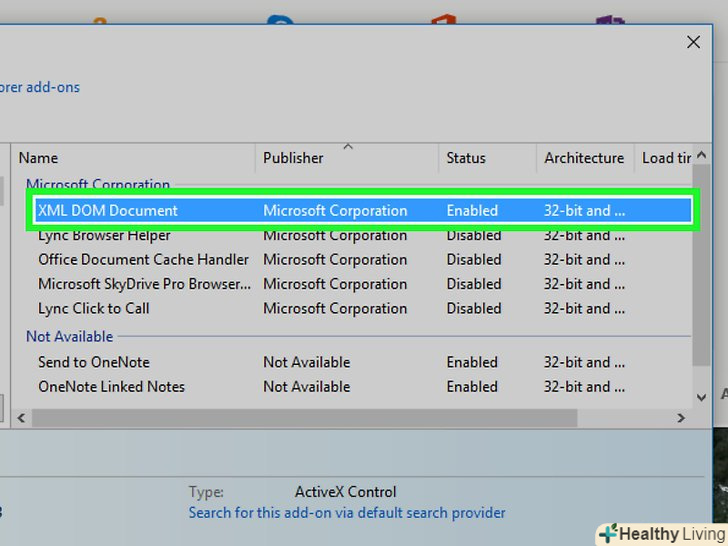This screenshot has width=728, height=546.
Task: Select OneNote Linked Notes add-on
Action: [111, 387]
